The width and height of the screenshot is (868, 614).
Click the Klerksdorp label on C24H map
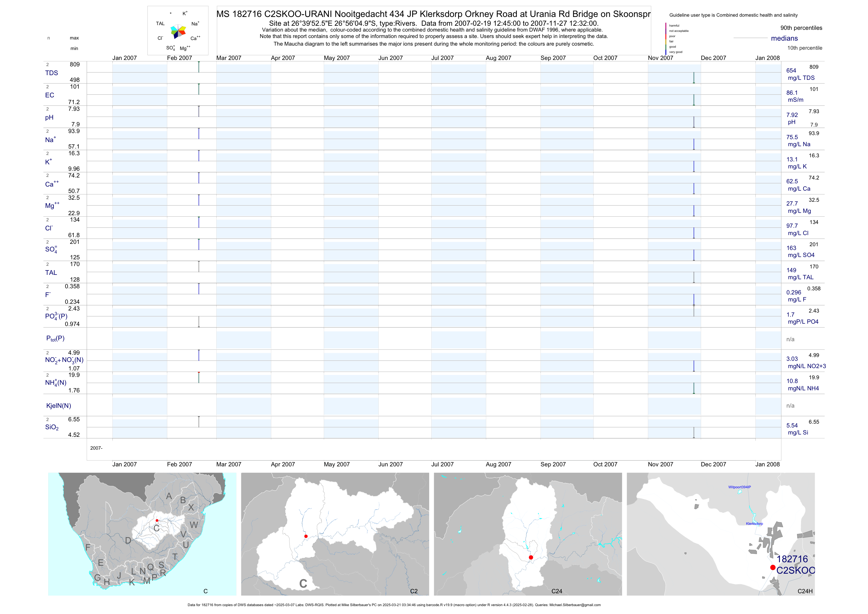(754, 524)
